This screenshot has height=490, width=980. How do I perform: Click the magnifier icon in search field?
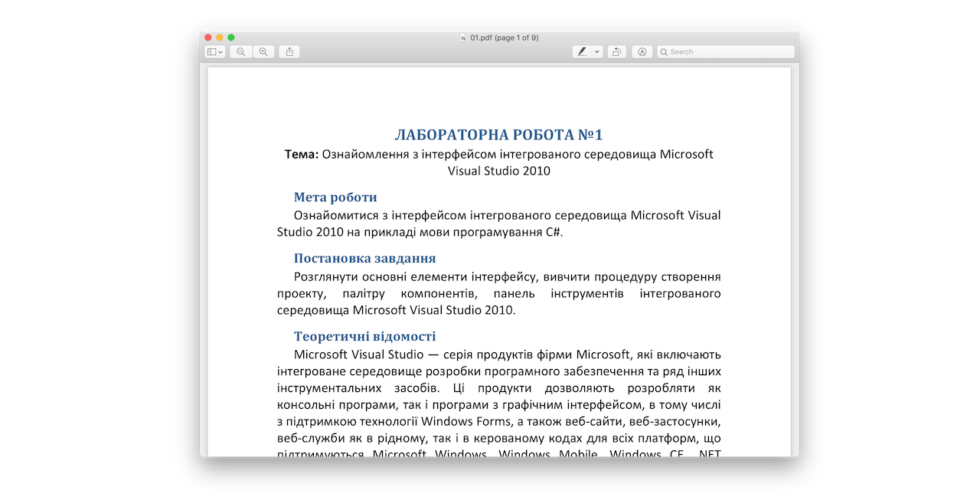[664, 52]
